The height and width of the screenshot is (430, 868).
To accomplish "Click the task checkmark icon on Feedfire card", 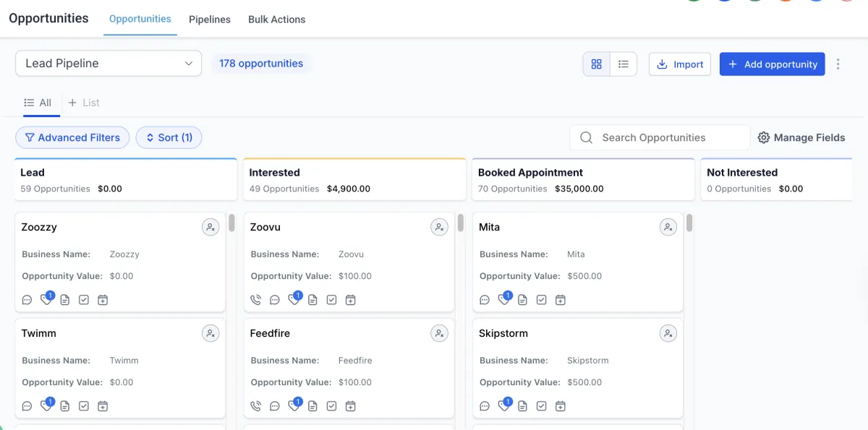I will coord(331,406).
